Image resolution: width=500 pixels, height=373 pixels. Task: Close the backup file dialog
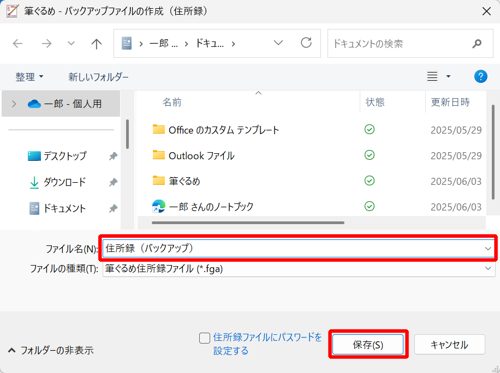coord(486,11)
